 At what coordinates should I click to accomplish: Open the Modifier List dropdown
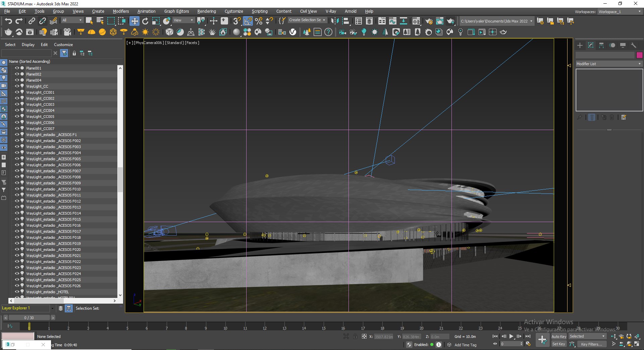[609, 64]
